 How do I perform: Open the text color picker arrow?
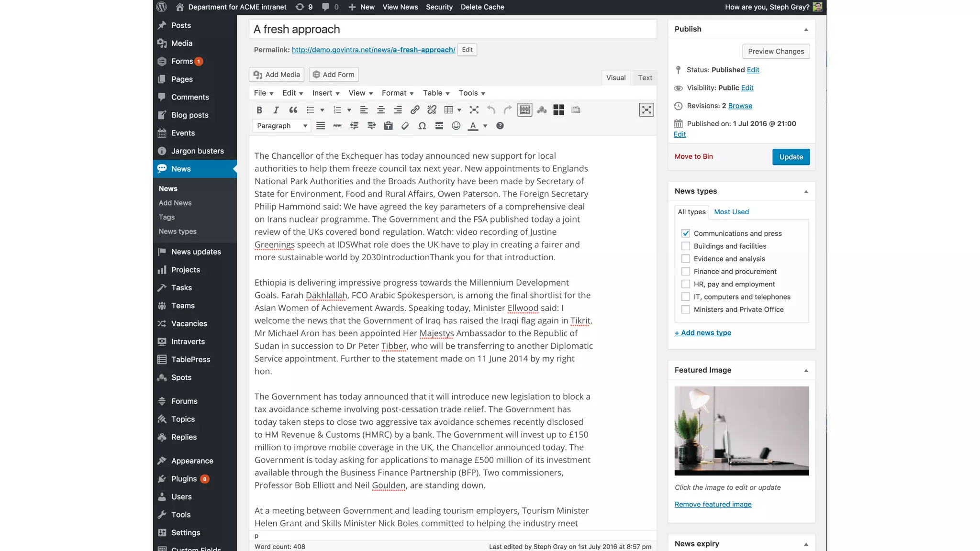(x=485, y=126)
